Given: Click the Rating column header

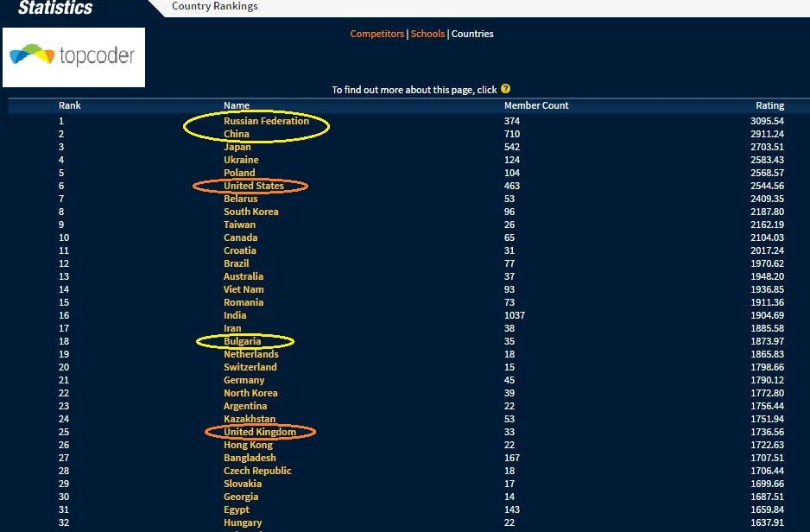Looking at the screenshot, I should click(x=769, y=105).
